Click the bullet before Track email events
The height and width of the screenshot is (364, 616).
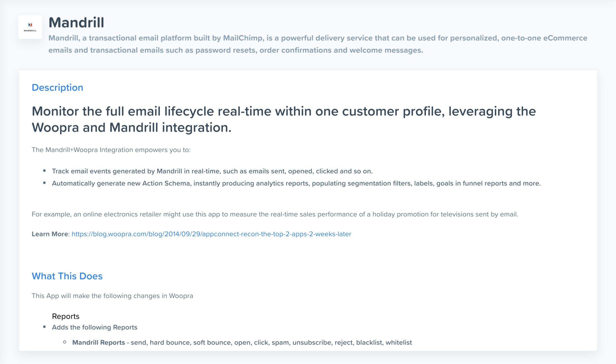click(x=44, y=171)
